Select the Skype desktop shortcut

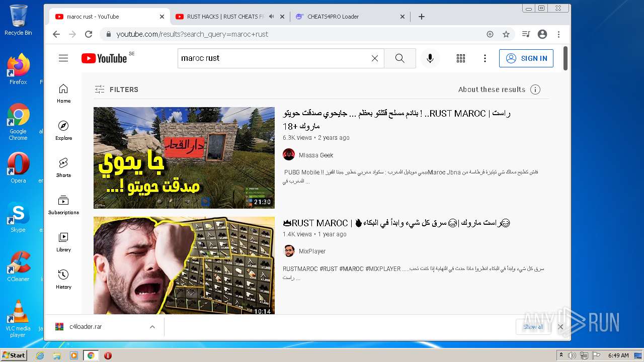point(18,217)
